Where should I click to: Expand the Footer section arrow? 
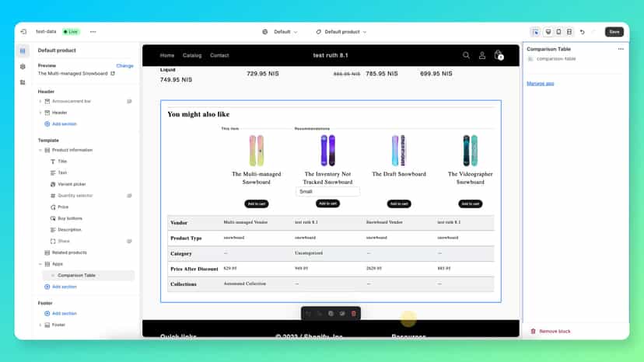pos(40,325)
